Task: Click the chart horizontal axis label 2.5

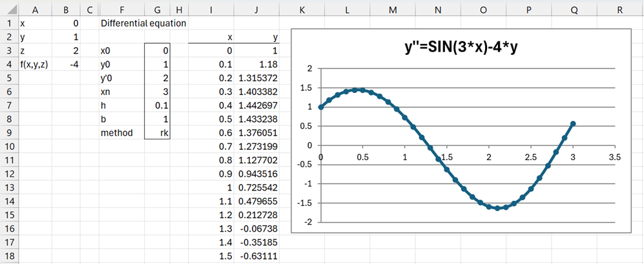Action: [x=531, y=157]
